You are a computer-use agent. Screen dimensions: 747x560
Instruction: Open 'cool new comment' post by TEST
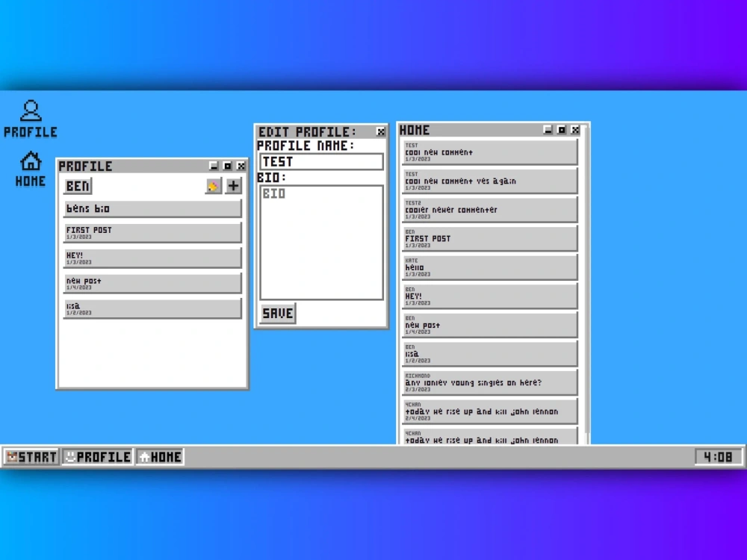tap(490, 152)
